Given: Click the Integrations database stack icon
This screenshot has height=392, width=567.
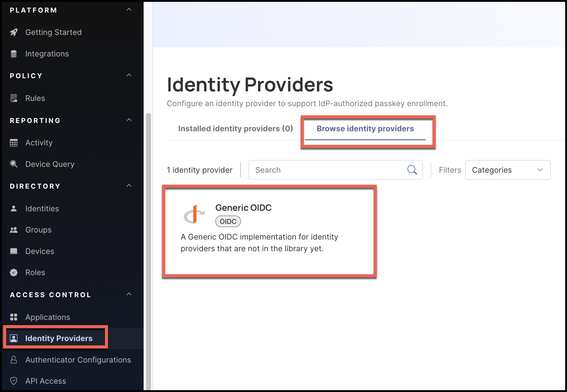Looking at the screenshot, I should tap(14, 54).
